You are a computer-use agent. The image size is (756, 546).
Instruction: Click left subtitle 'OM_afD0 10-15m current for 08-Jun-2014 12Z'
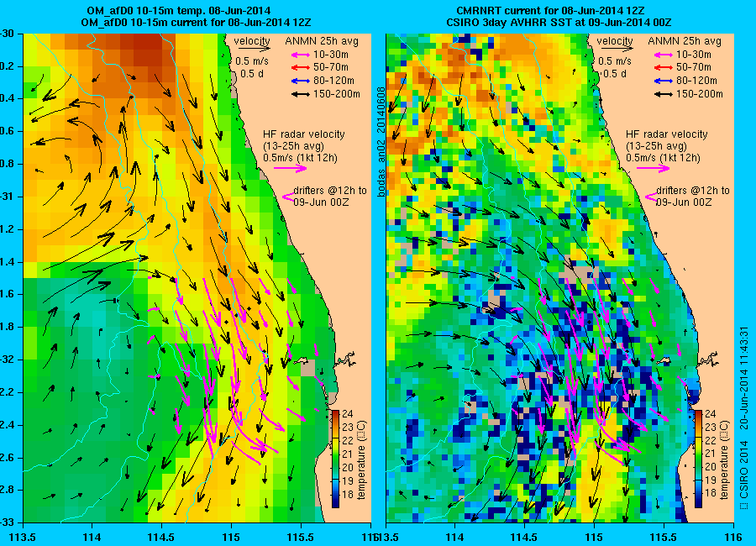(x=196, y=22)
